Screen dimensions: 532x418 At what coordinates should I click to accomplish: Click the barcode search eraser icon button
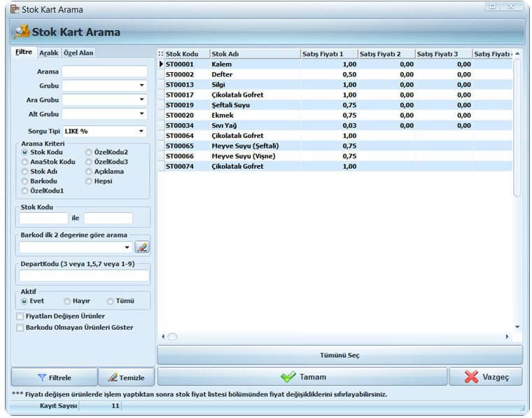click(142, 247)
